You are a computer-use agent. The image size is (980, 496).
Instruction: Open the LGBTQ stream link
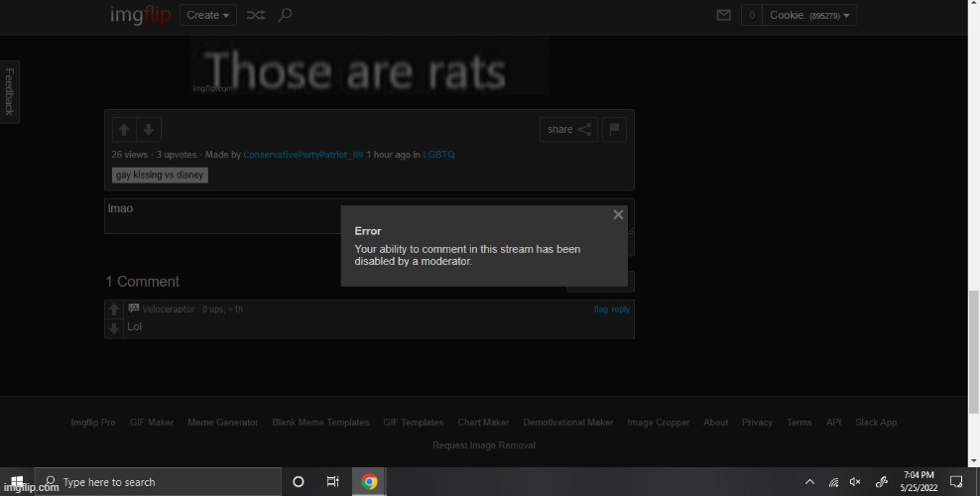[438, 155]
